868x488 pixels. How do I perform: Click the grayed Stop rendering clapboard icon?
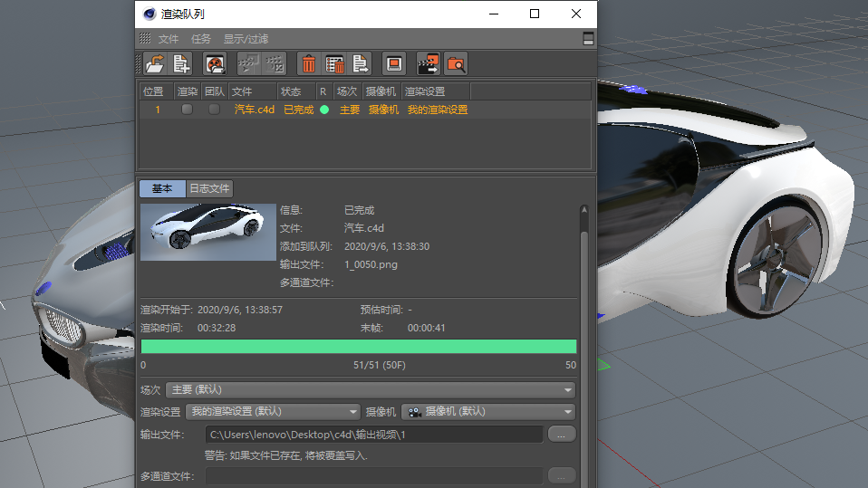point(275,64)
